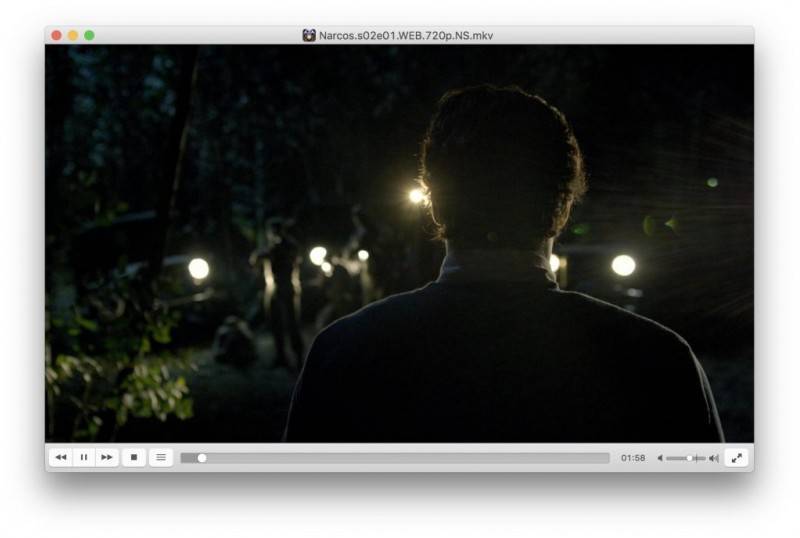Zoom the window with the green button
The image size is (800, 538).
click(89, 35)
